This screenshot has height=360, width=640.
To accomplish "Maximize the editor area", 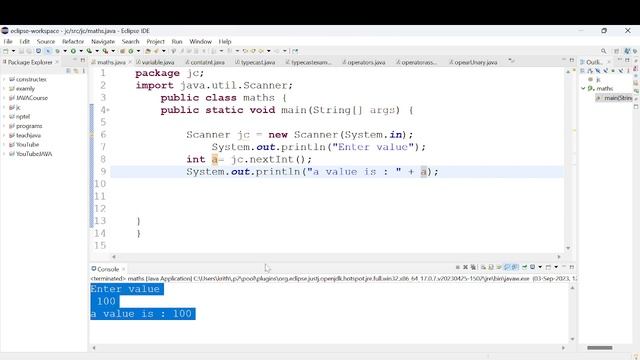I will (572, 60).
